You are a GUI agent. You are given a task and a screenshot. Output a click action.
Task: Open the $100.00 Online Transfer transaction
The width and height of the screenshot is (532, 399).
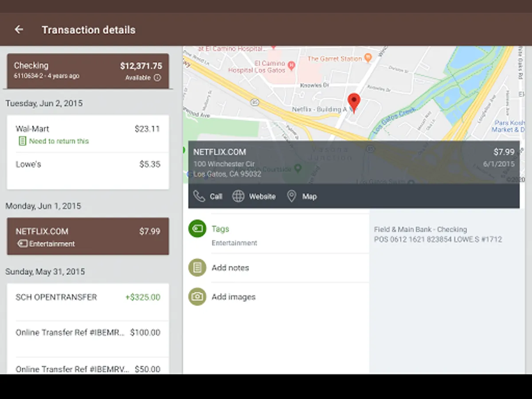coord(88,339)
